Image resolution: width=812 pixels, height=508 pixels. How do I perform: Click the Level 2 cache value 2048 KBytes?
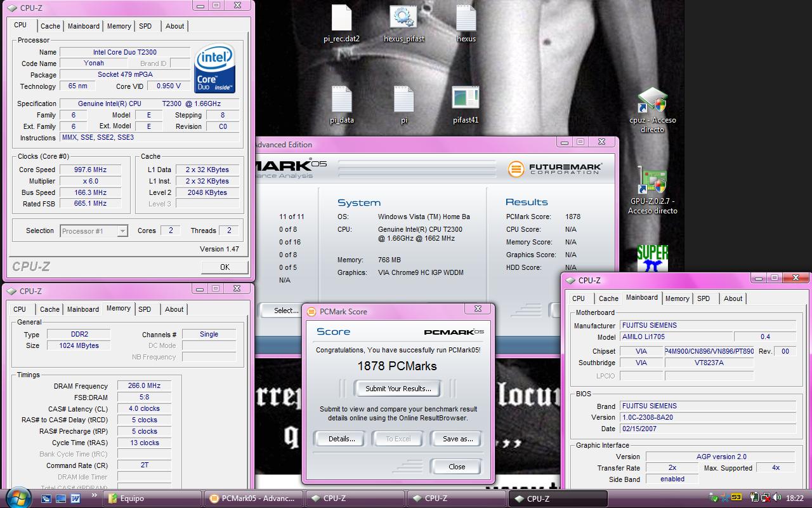(207, 192)
